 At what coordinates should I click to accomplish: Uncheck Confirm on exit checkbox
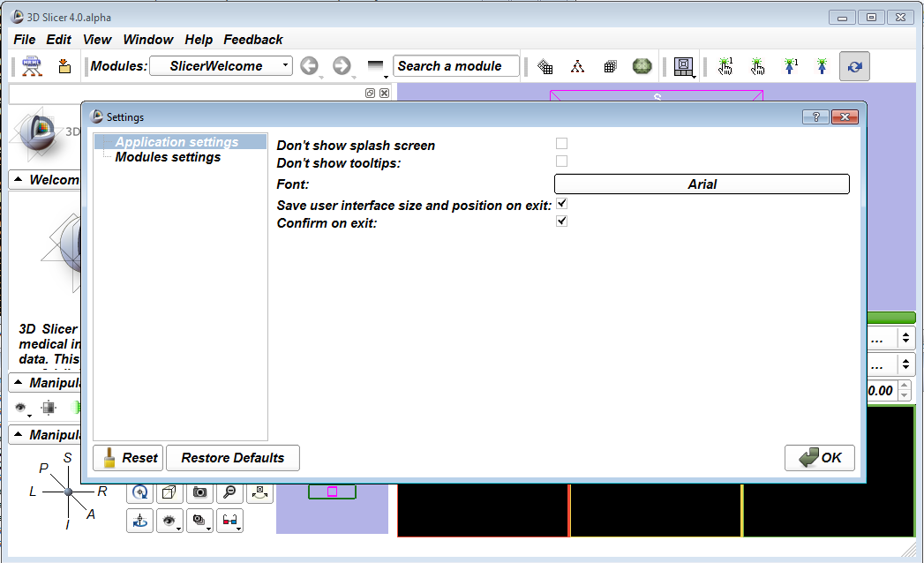tap(561, 221)
